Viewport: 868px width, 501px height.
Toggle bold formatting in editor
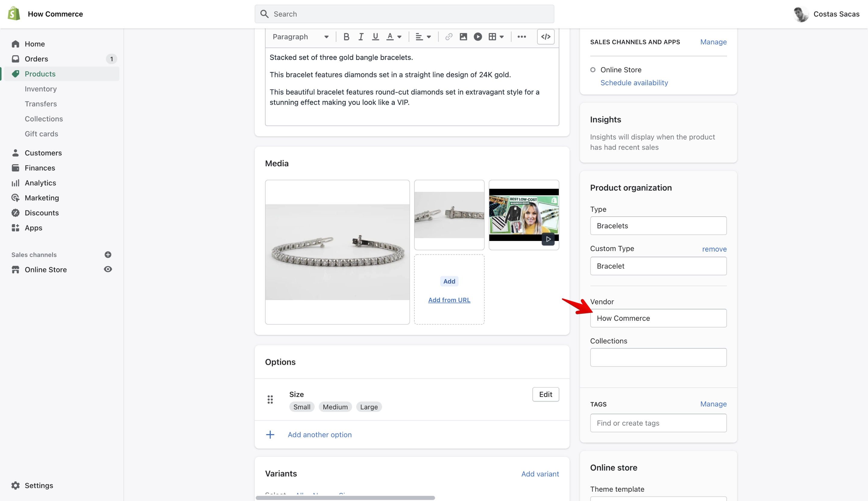point(346,37)
